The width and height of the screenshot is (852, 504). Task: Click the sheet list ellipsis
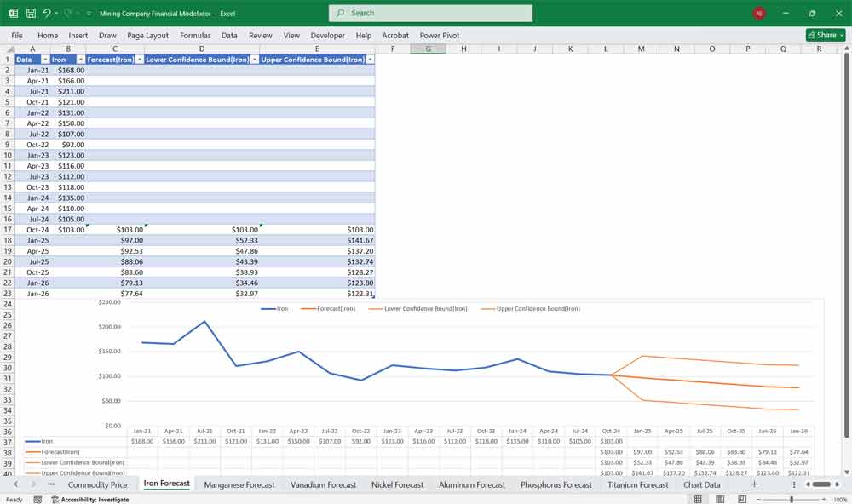tap(51, 484)
